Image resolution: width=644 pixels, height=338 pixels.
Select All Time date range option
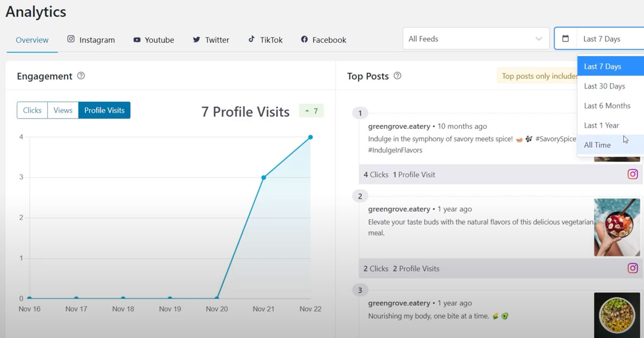coord(597,145)
